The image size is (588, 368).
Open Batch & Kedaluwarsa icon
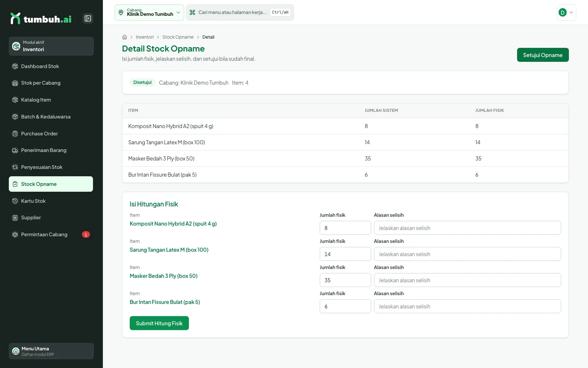[15, 117]
